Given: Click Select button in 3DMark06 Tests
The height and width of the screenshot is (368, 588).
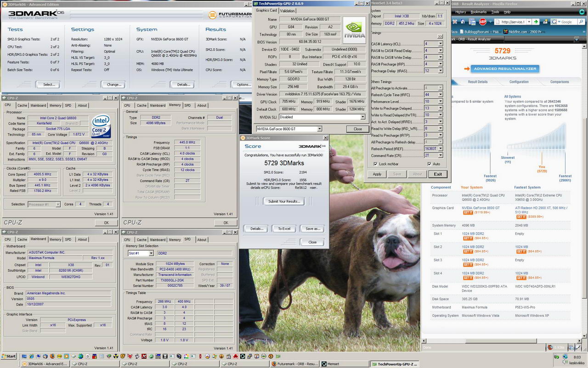Looking at the screenshot, I should point(49,85).
